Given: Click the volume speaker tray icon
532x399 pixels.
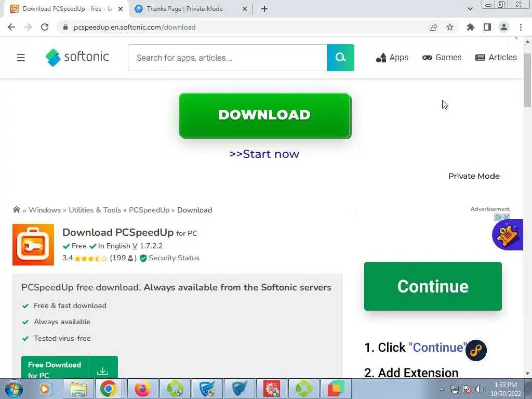Looking at the screenshot, I should pyautogui.click(x=479, y=389).
